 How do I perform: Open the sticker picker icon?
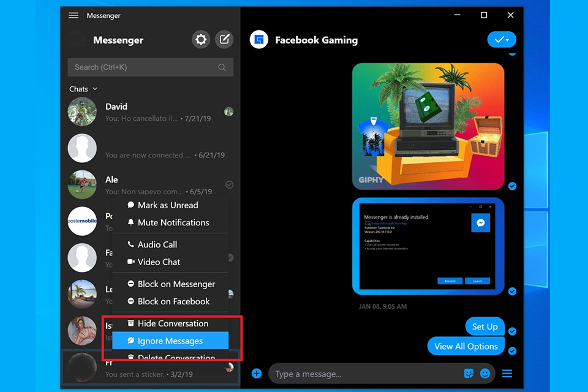point(469,373)
